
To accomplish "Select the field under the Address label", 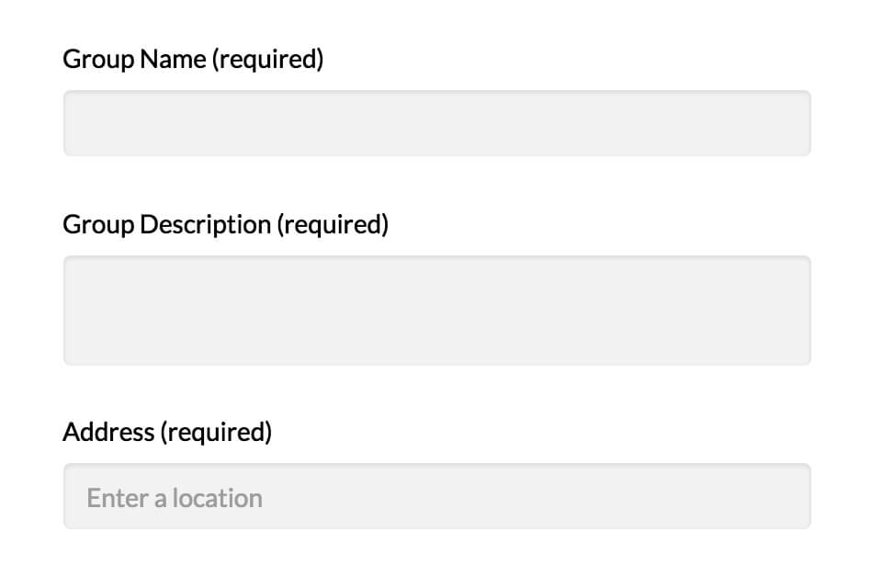I will [x=436, y=496].
